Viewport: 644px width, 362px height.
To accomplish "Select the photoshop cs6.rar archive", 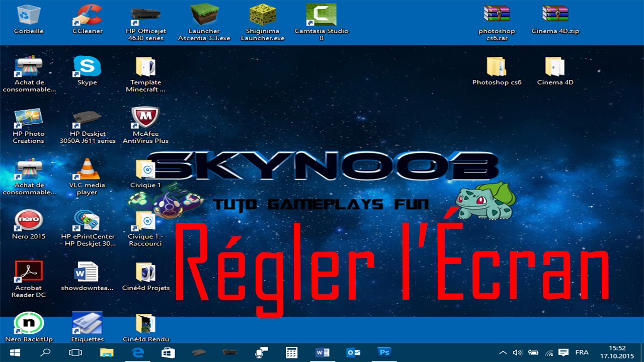I will click(497, 23).
